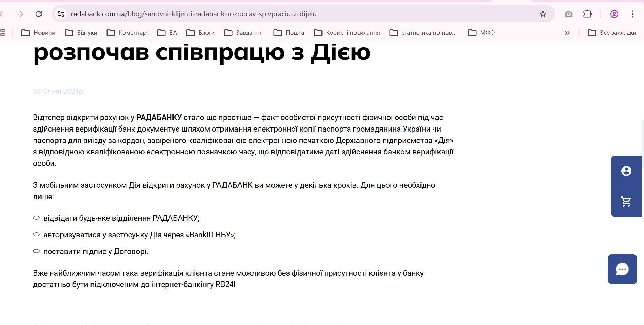Open the chat support widget
644x325 pixels.
point(622,269)
